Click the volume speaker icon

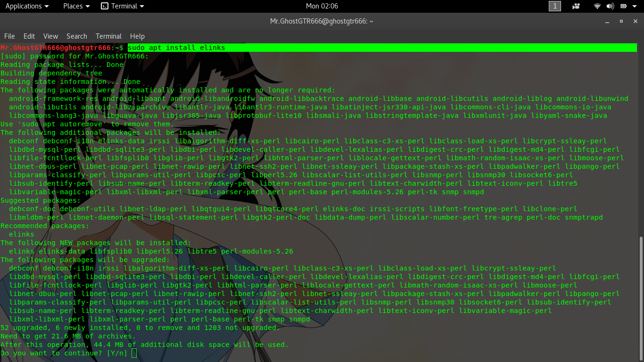610,6
